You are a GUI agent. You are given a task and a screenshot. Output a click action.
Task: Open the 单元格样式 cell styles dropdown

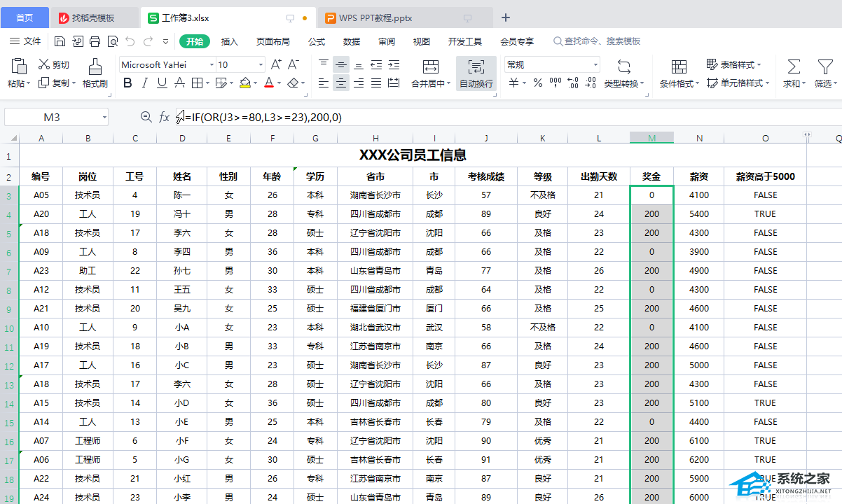click(738, 83)
